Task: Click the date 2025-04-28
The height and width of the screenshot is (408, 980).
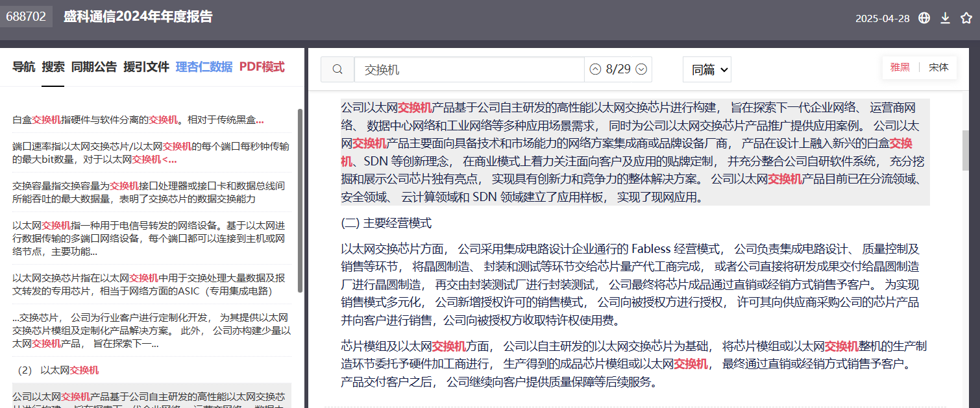Action: click(x=882, y=18)
